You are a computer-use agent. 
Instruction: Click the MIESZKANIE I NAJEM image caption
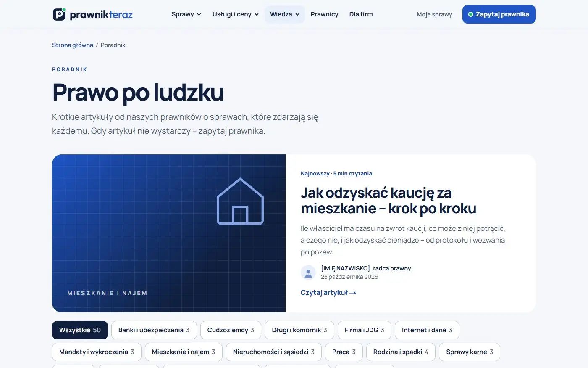click(x=107, y=293)
